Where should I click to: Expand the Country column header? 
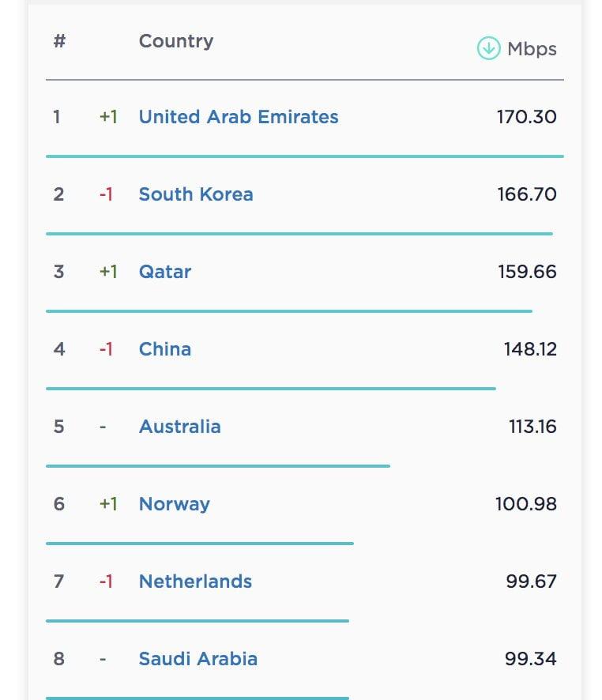175,41
